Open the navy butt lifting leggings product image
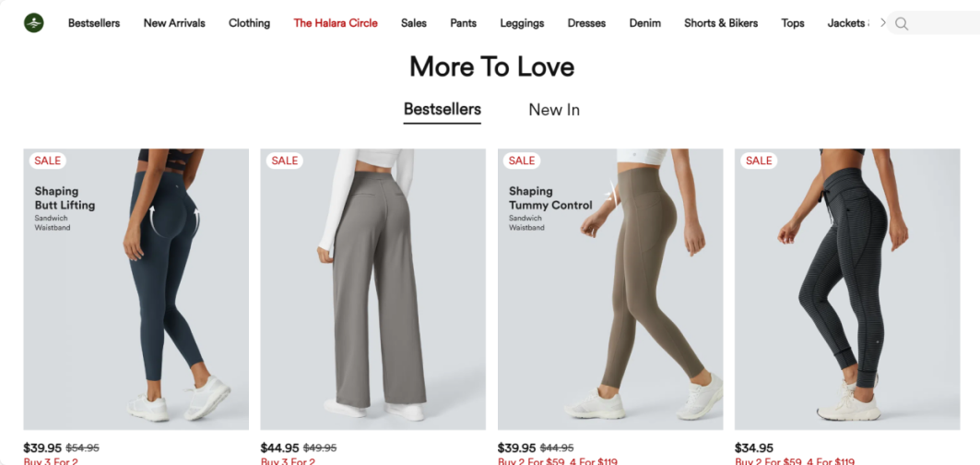Image resolution: width=980 pixels, height=465 pixels. tap(136, 289)
